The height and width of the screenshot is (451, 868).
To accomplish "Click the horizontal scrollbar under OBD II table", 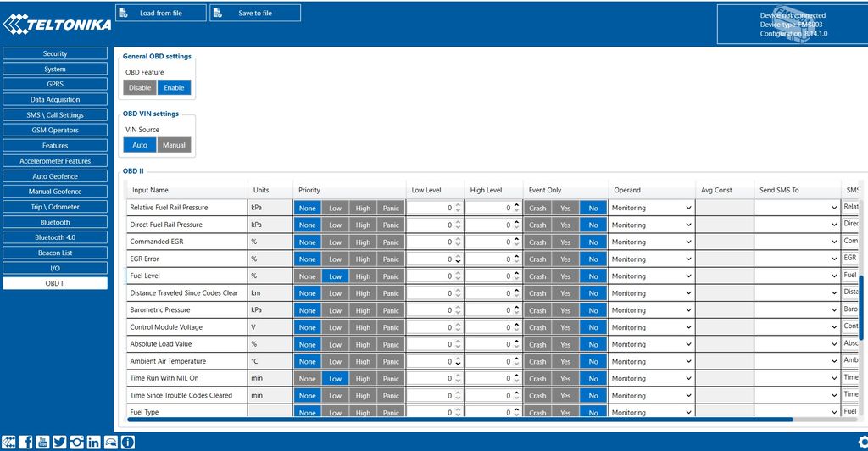I will (459, 420).
